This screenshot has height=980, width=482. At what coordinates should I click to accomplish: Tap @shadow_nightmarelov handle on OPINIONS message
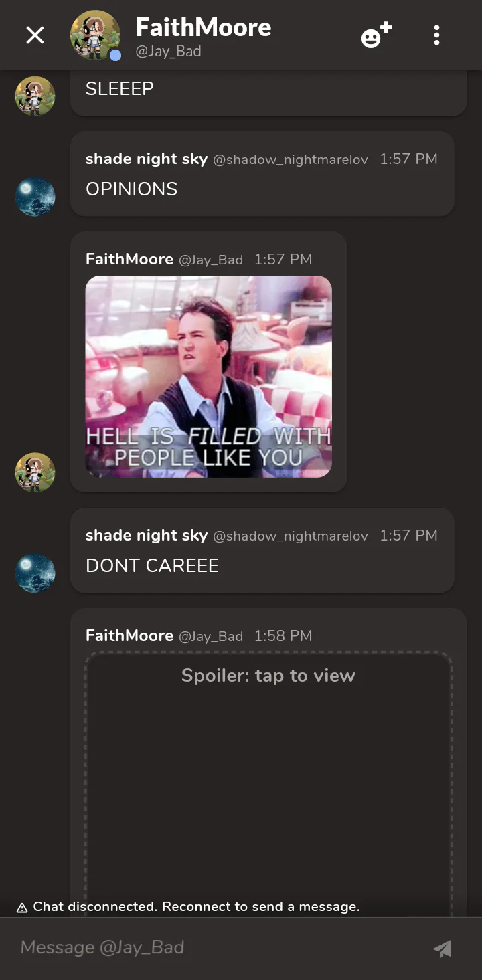[x=291, y=160]
